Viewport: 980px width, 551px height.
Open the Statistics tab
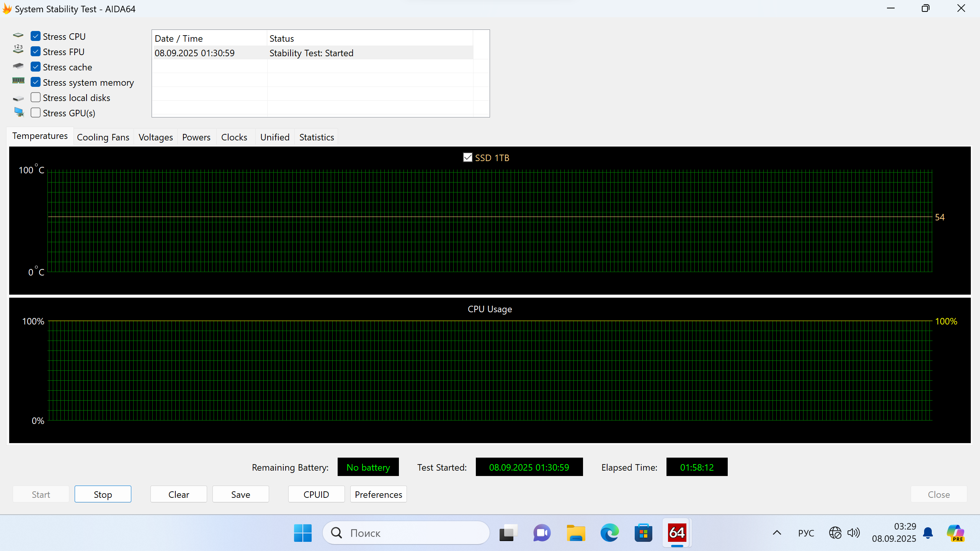coord(316,137)
